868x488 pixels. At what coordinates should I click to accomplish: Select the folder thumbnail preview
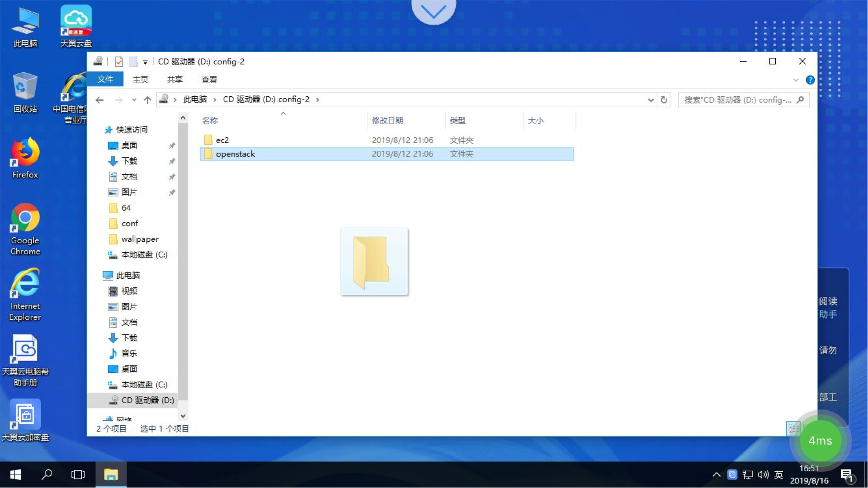click(x=374, y=261)
